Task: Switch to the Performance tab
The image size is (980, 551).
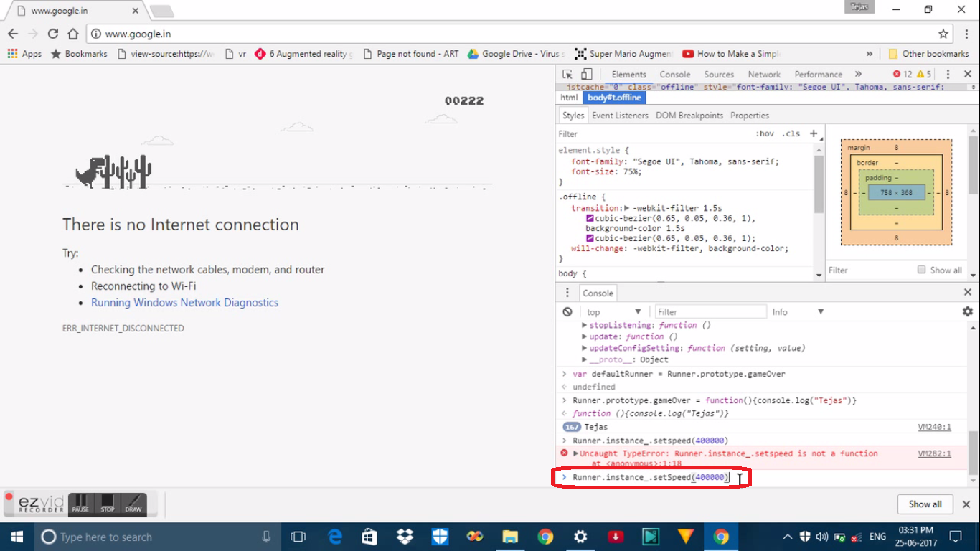Action: 819,74
